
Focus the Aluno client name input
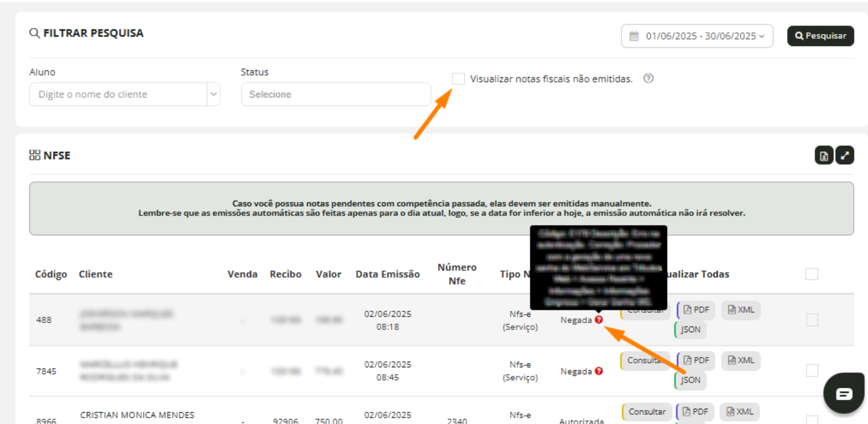[x=118, y=94]
